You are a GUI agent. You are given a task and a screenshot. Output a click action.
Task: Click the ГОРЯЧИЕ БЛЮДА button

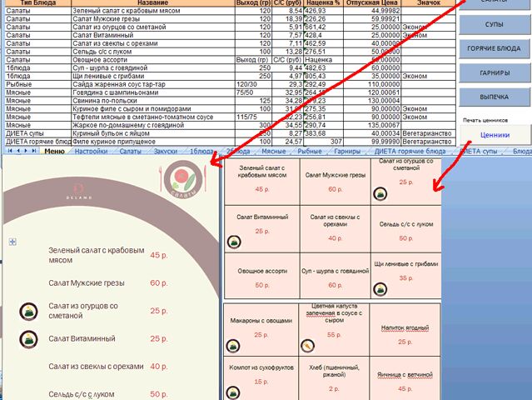coord(494,48)
